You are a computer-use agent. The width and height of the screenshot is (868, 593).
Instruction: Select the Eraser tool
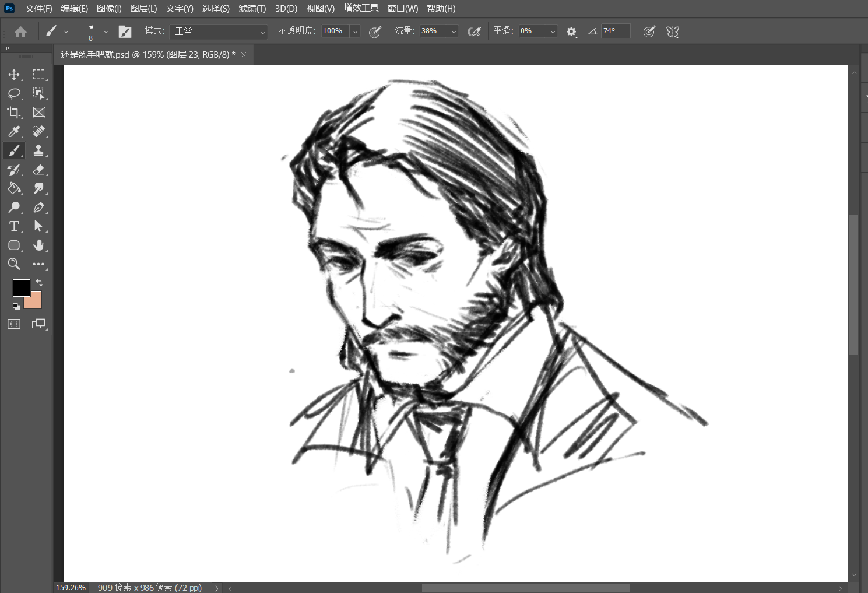pos(38,170)
